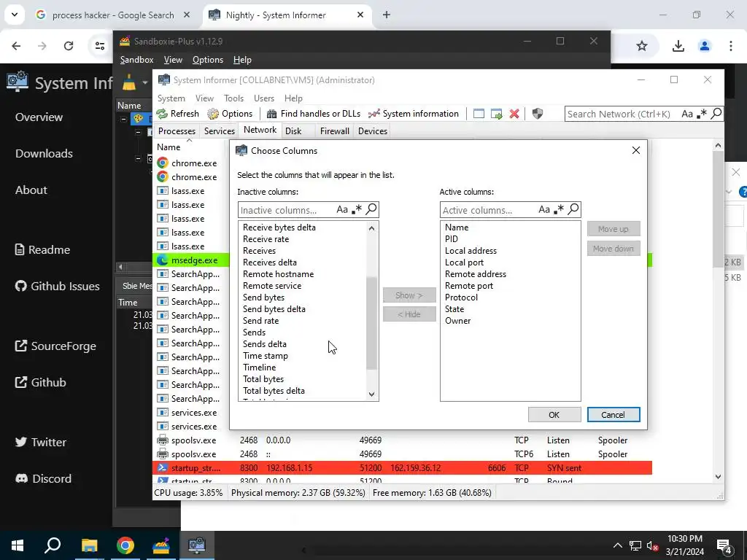Switch to Devices tab
The width and height of the screenshot is (747, 560).
point(373,131)
